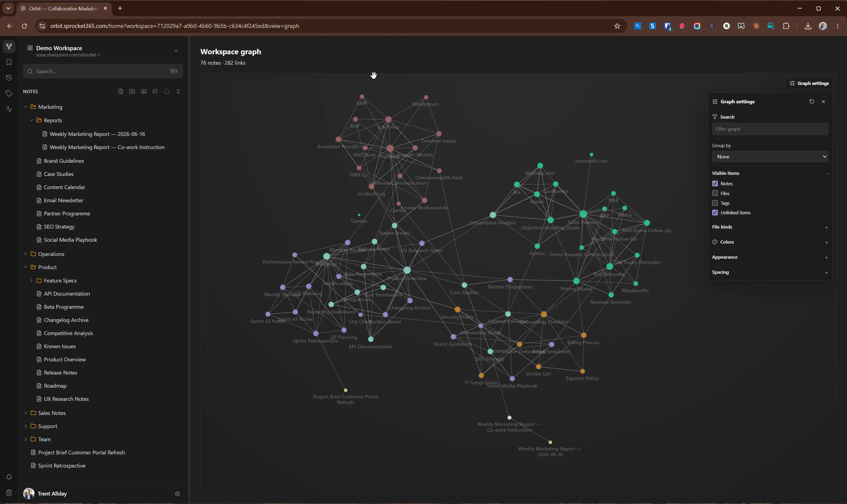The height and width of the screenshot is (504, 847).
Task: Open the Demo Workspace switcher chevron
Action: coord(176,51)
